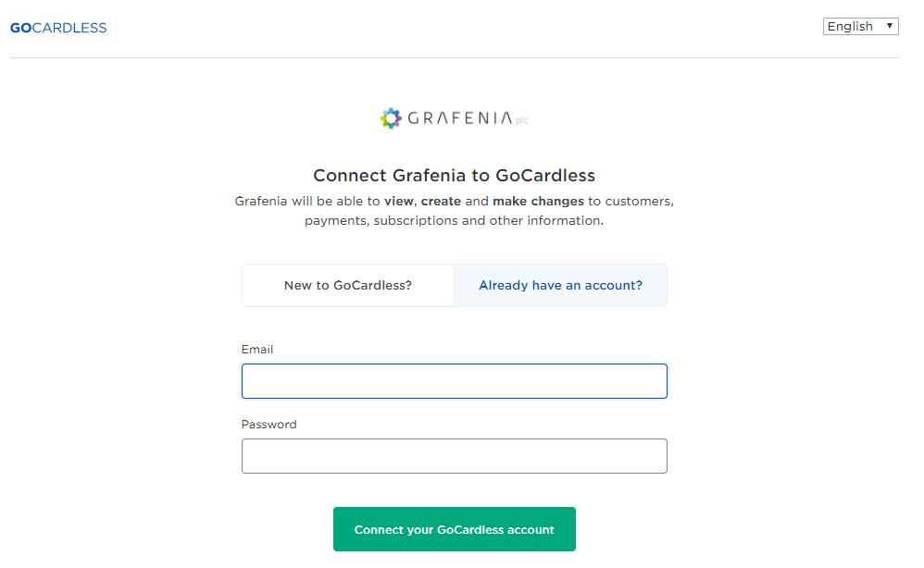Click the Grafenia plc logo
The width and height of the screenshot is (924, 568).
coord(454,117)
